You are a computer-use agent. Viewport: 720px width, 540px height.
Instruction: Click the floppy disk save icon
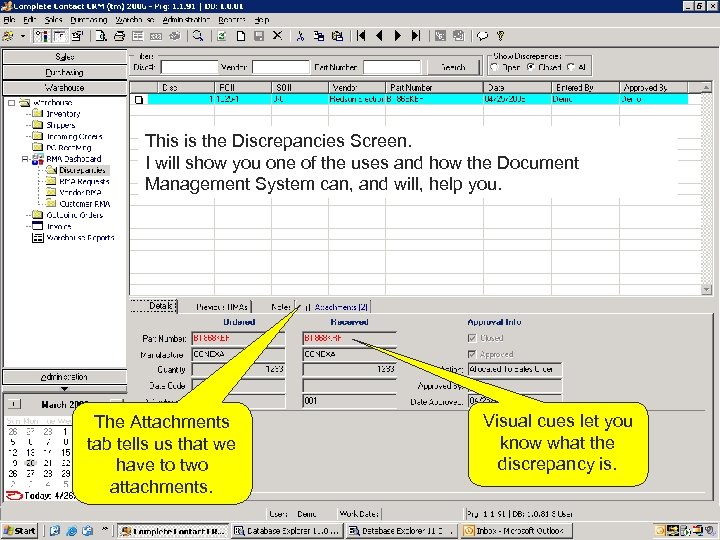point(259,36)
